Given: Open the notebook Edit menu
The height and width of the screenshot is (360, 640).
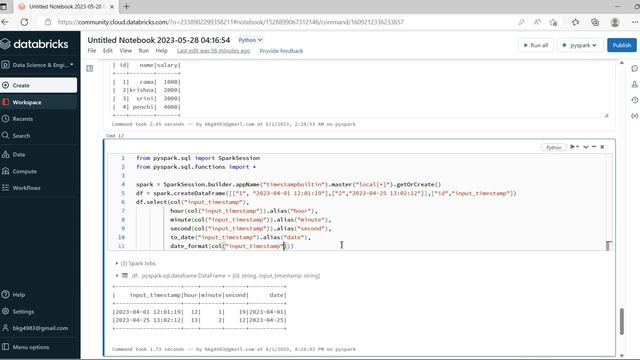Looking at the screenshot, I should point(108,51).
